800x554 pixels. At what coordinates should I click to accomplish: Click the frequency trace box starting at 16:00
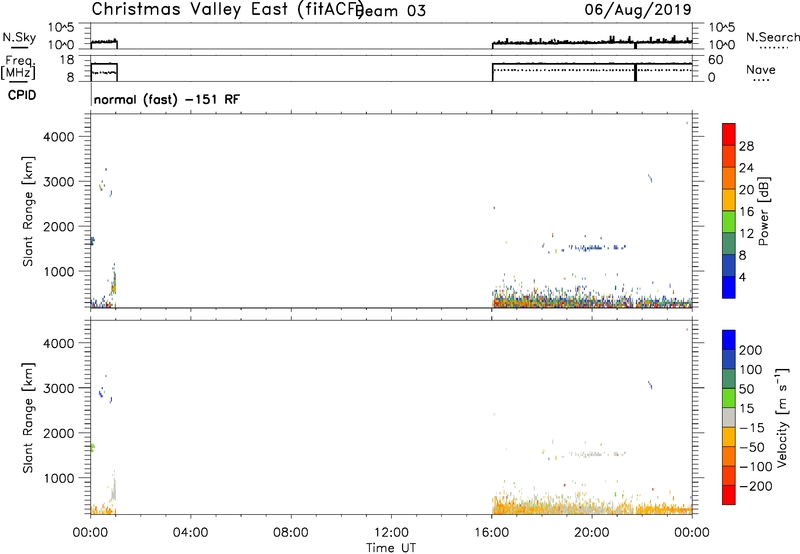tap(592, 72)
